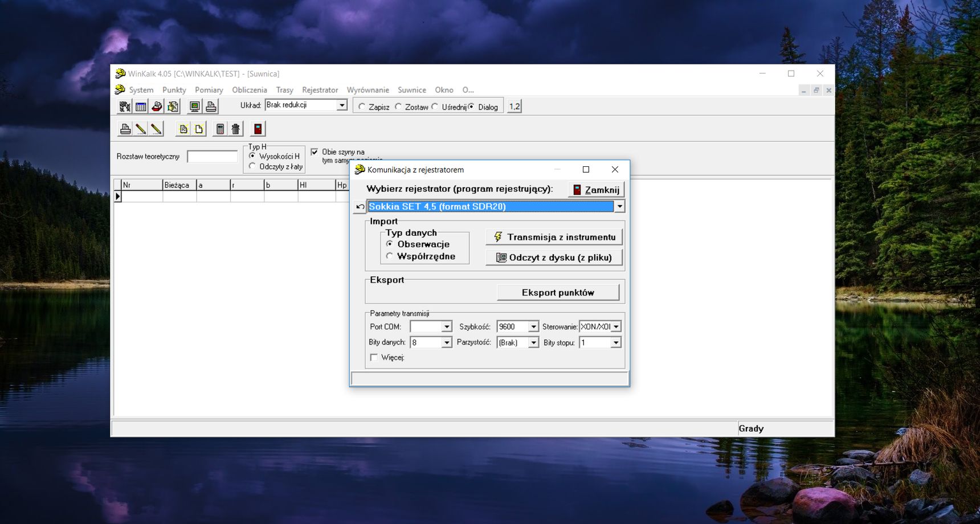Screen dimensions: 980x524
Task: Open the Wyrównanie menu
Action: (x=368, y=90)
